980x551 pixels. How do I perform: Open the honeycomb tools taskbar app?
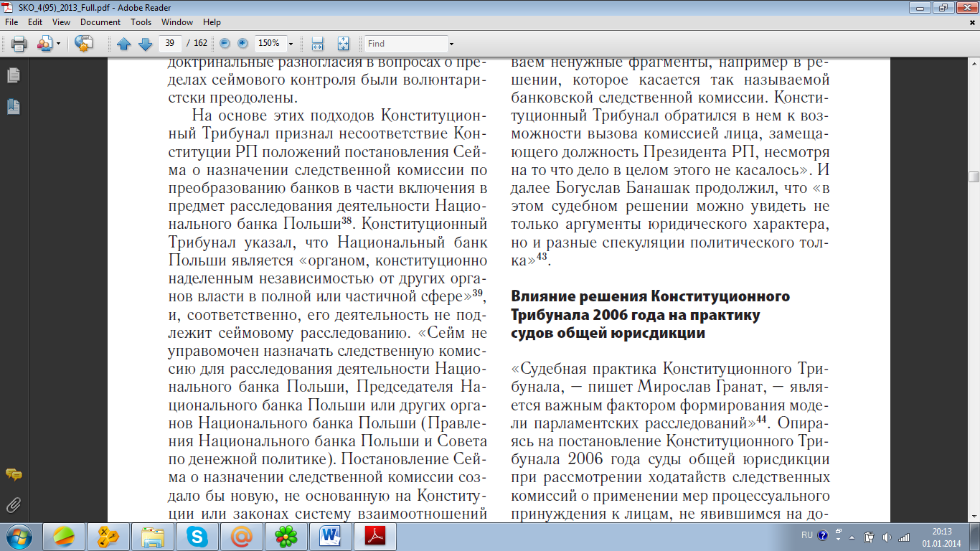[x=108, y=537]
